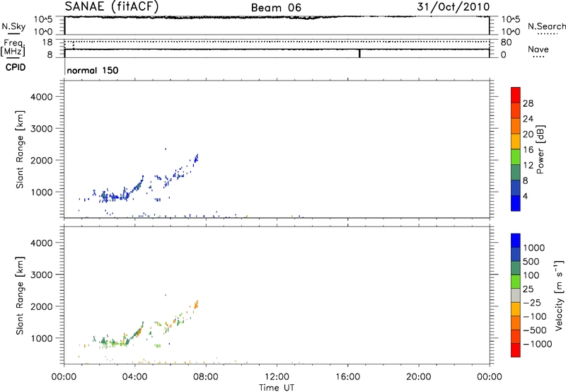
Task: Click the N.Sky legend label
Action: [x=13, y=26]
